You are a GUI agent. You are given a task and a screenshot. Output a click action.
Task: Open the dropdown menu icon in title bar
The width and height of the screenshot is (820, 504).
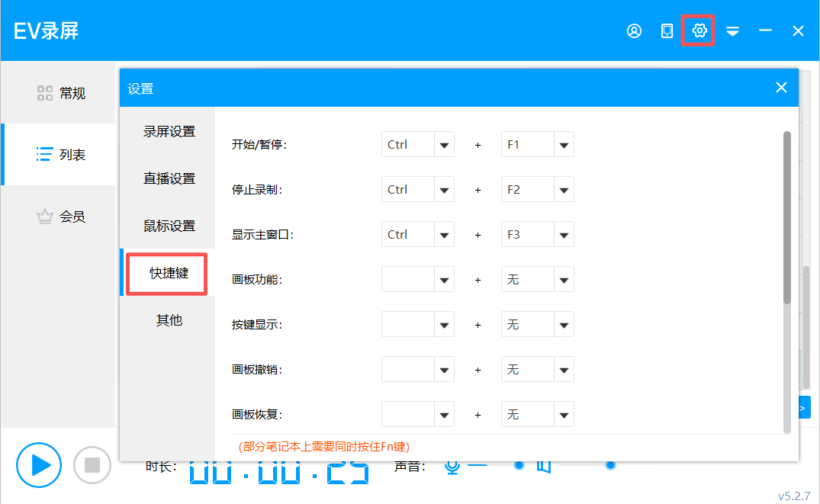tap(732, 31)
